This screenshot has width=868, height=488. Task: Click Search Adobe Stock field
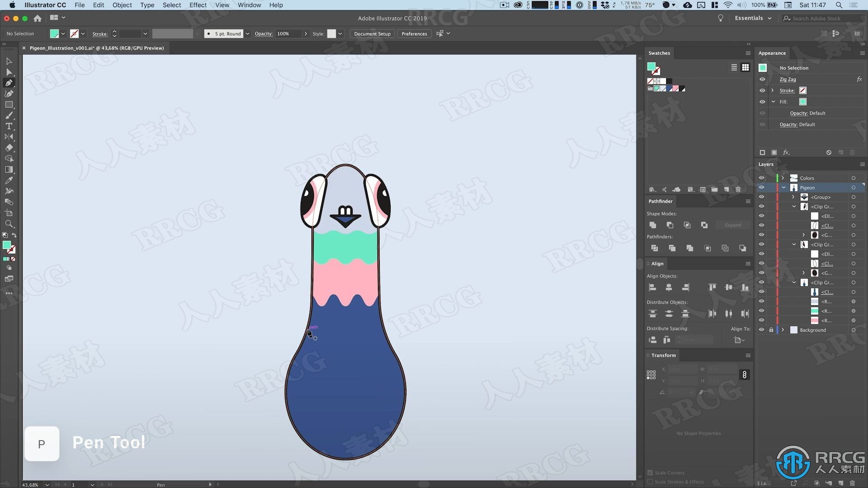(x=823, y=19)
